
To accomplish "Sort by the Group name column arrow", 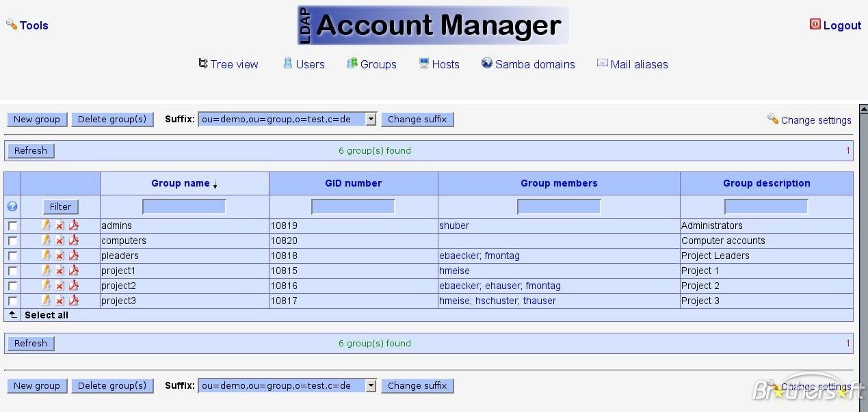I will pyautogui.click(x=214, y=183).
